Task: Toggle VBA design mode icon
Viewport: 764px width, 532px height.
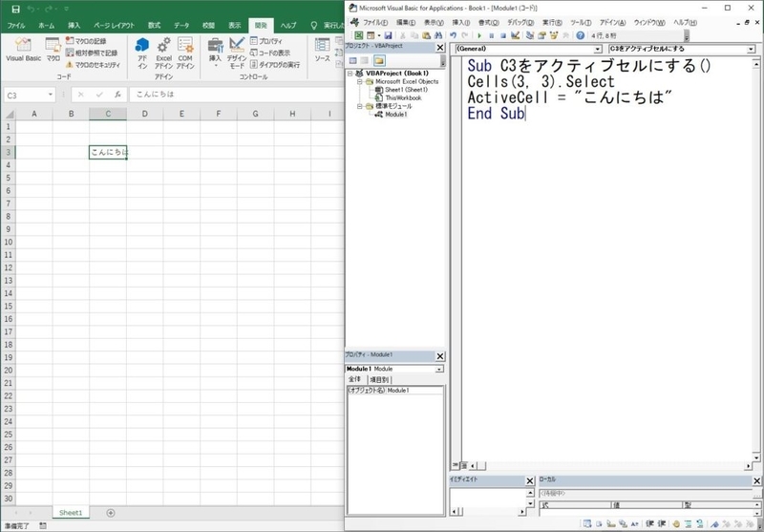Action: pos(516,35)
